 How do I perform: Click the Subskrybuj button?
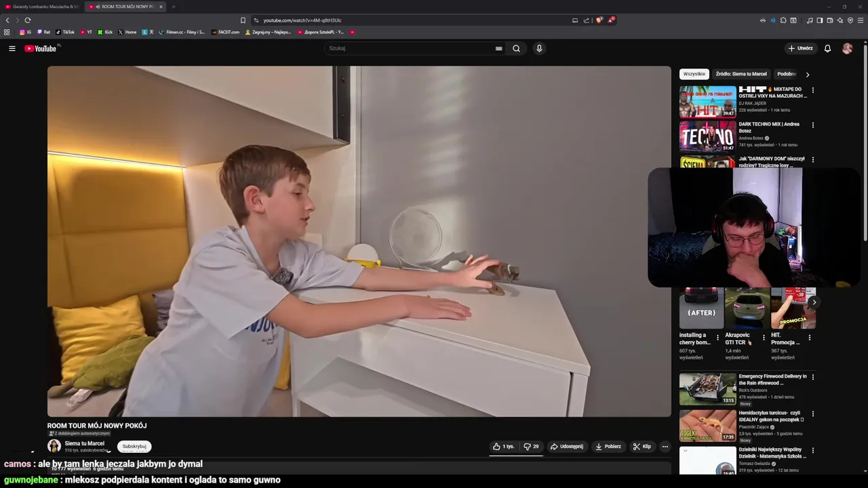pyautogui.click(x=134, y=447)
